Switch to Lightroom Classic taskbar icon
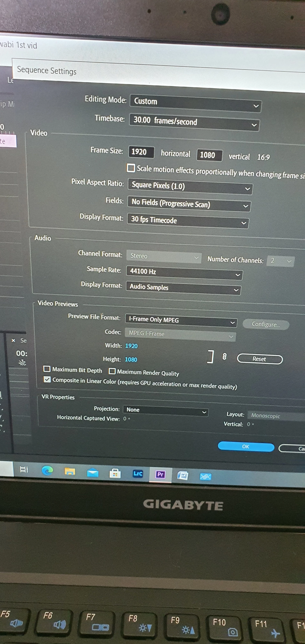Screen dimensions: 305x644 pyautogui.click(x=138, y=474)
